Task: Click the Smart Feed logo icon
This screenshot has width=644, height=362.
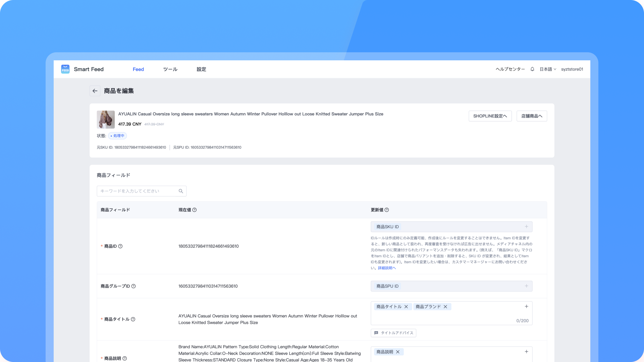Action: pos(65,69)
